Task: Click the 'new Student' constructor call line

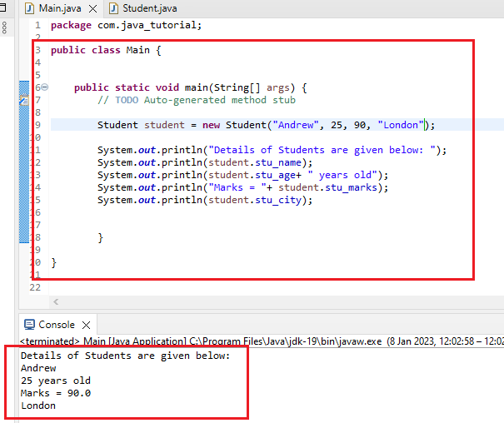Action: [x=266, y=125]
